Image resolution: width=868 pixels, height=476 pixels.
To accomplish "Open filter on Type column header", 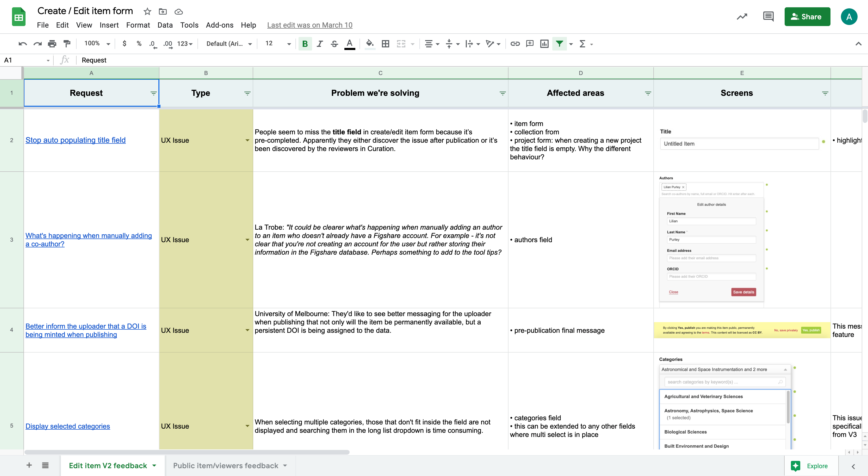I will pyautogui.click(x=247, y=93).
